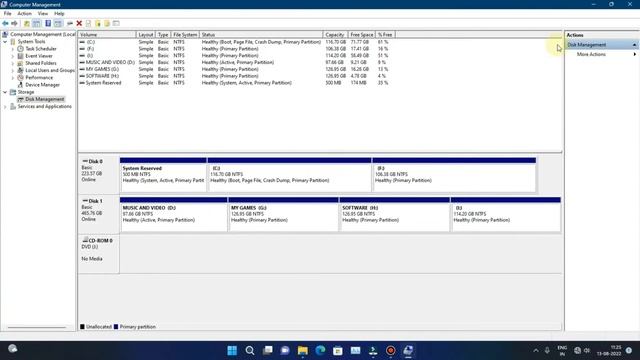Click the rightmost toolbar settings window icon
This screenshot has width=640, height=360.
[x=116, y=24]
